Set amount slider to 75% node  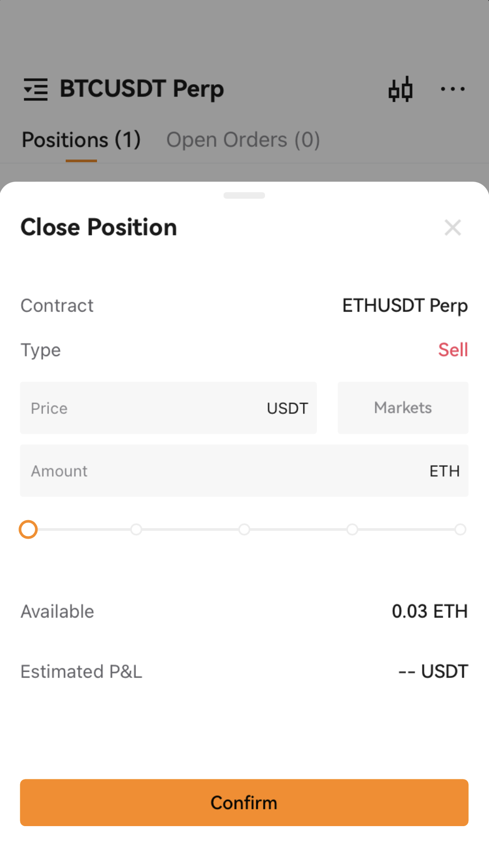point(352,529)
